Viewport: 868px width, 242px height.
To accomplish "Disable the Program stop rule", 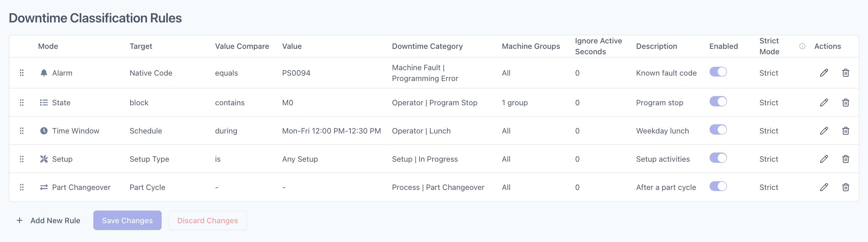I will (718, 101).
